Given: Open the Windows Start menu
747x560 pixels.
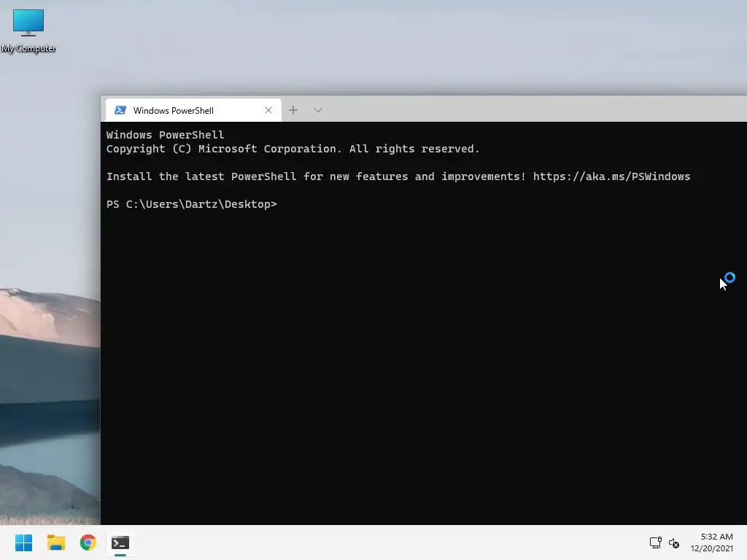Looking at the screenshot, I should coord(24,542).
